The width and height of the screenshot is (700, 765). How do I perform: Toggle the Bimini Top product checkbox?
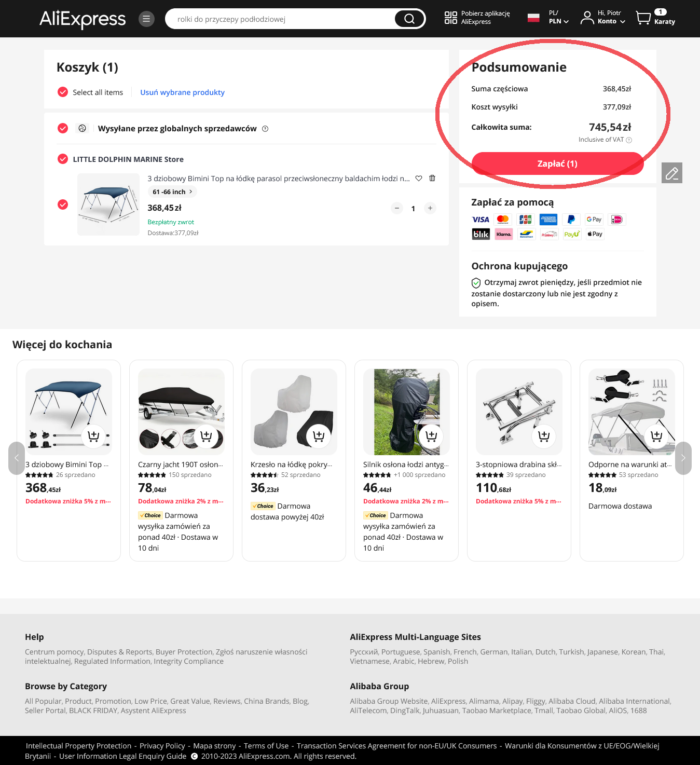[63, 204]
